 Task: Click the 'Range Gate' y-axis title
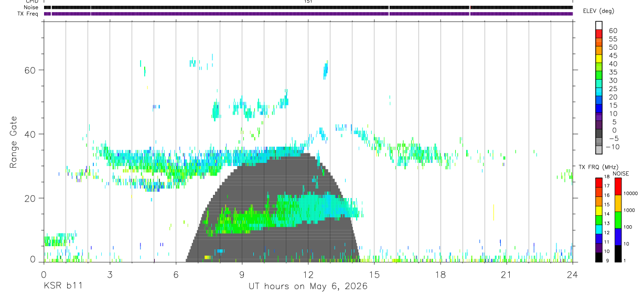(x=14, y=142)
